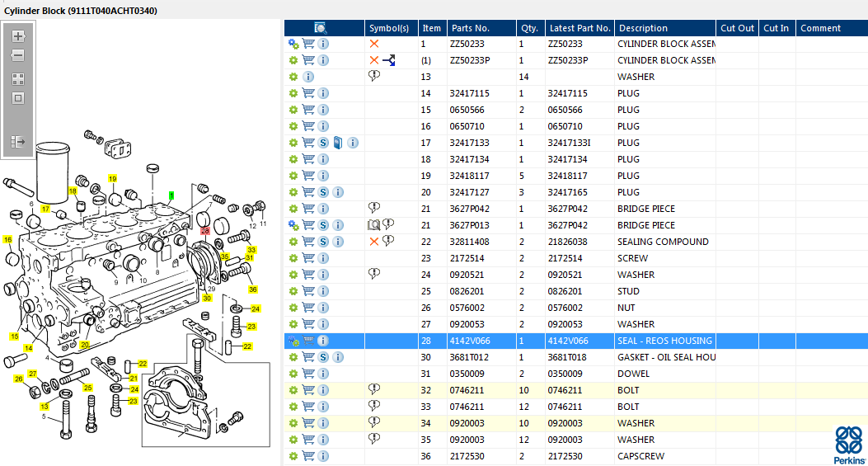Image resolution: width=868 pixels, height=466 pixels.
Task: Sort by the Item column header
Action: click(432, 28)
